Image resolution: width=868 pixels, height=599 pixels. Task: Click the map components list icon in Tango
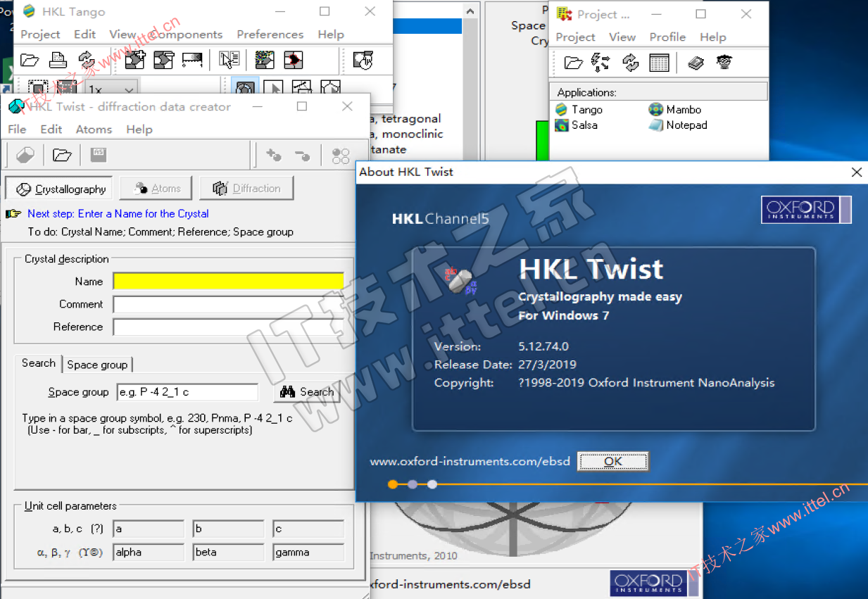click(x=163, y=60)
